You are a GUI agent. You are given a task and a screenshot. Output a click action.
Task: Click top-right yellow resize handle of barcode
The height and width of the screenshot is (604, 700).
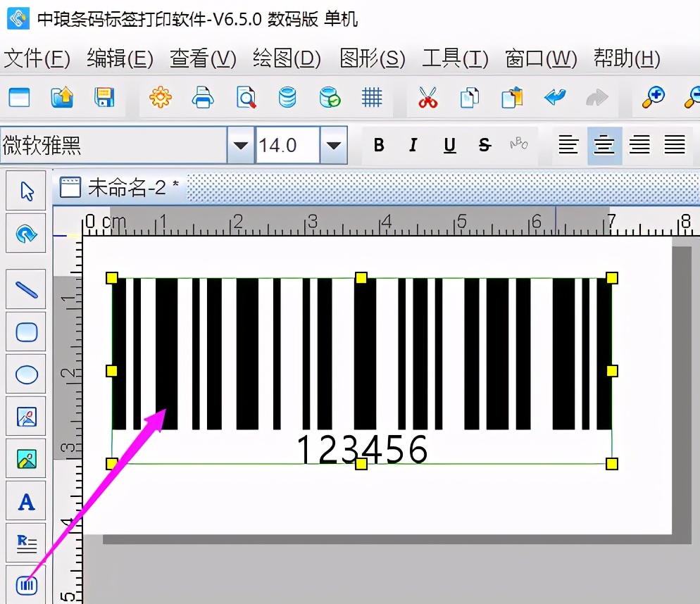pos(612,278)
